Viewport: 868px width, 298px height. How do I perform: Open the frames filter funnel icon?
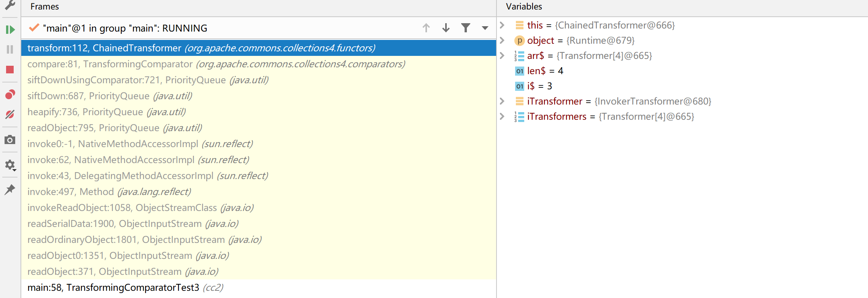point(466,28)
